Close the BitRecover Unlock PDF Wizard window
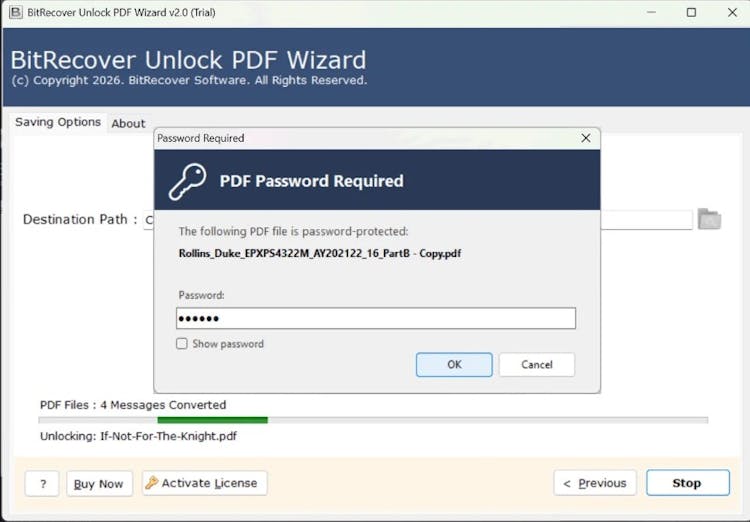 [732, 12]
